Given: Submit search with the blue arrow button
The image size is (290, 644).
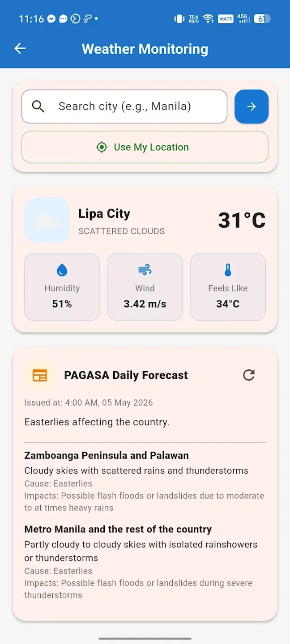Looking at the screenshot, I should (x=252, y=106).
